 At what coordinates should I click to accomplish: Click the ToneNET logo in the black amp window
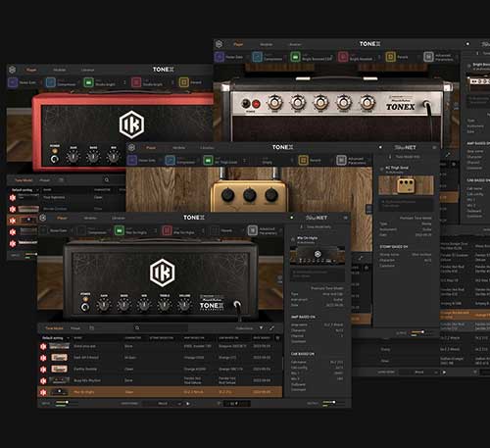[317, 218]
